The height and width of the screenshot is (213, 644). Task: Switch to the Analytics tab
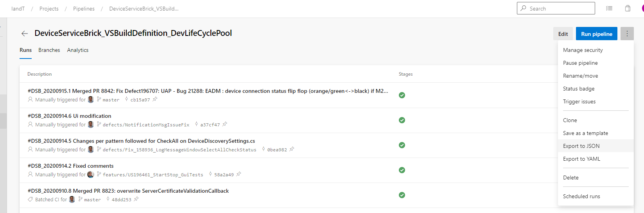[78, 50]
